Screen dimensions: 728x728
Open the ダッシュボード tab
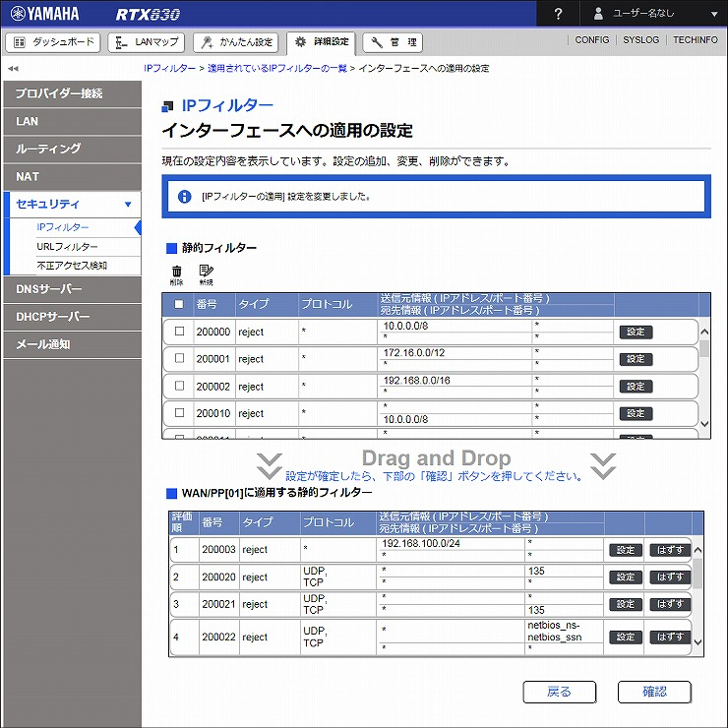(x=53, y=42)
